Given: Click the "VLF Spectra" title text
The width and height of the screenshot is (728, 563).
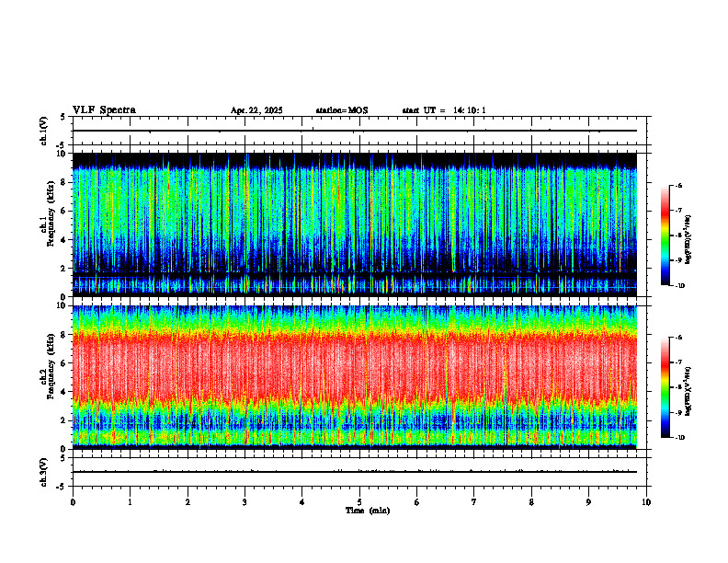Looking at the screenshot, I should click(x=104, y=110).
